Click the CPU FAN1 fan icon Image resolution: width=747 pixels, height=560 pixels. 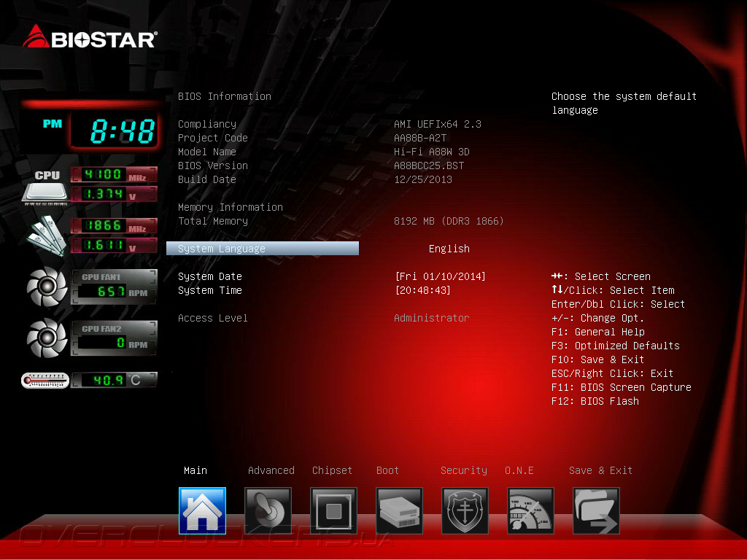tap(47, 287)
